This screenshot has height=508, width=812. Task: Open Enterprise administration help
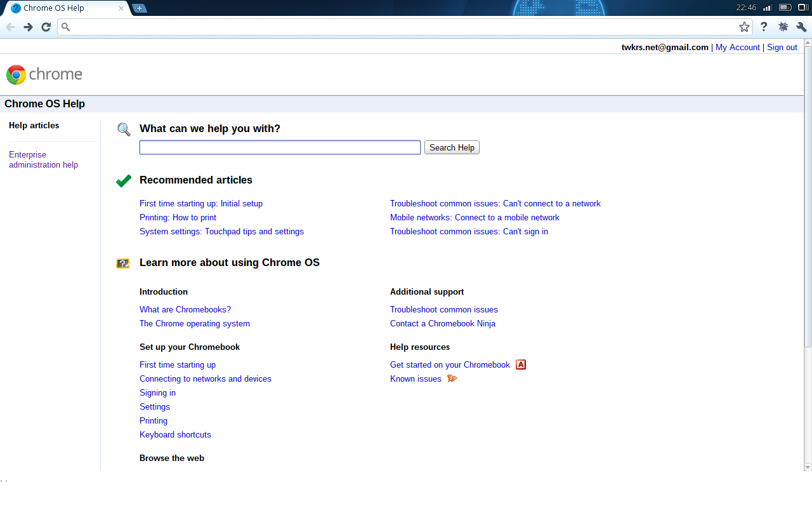(43, 159)
